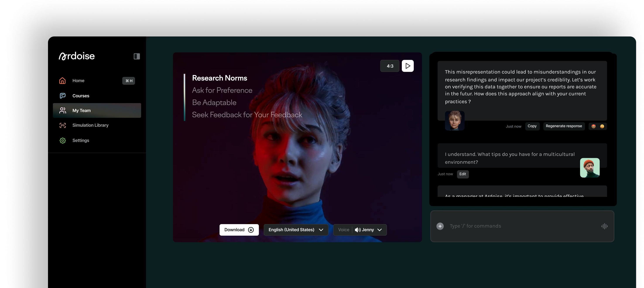Click the 4:3 aspect ratio button
This screenshot has width=644, height=288.
pyautogui.click(x=390, y=66)
